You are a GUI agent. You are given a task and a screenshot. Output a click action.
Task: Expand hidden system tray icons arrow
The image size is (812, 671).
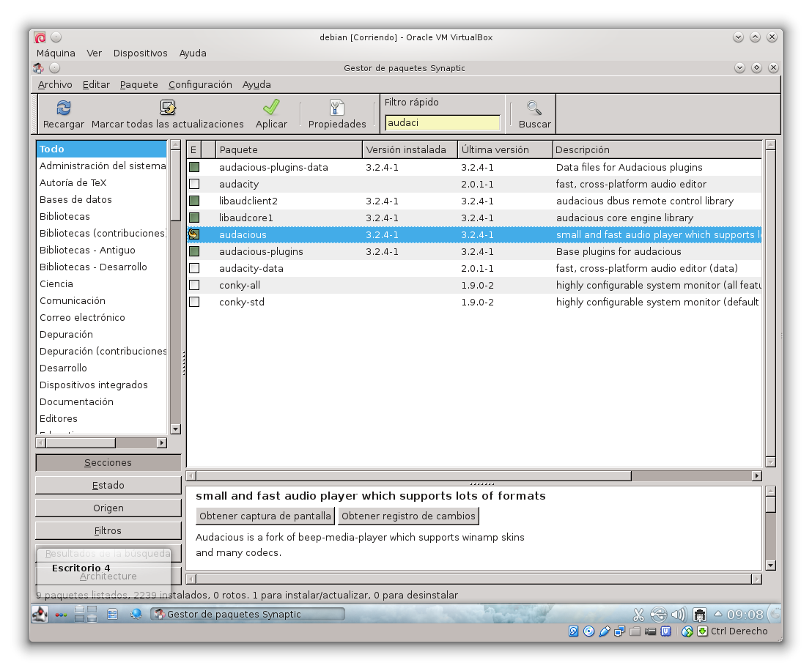(x=717, y=614)
